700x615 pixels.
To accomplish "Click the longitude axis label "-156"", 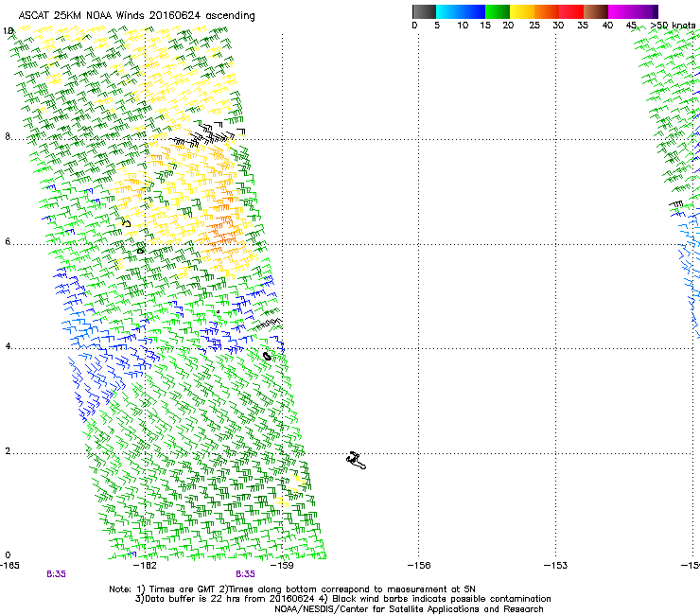I will 419,566.
